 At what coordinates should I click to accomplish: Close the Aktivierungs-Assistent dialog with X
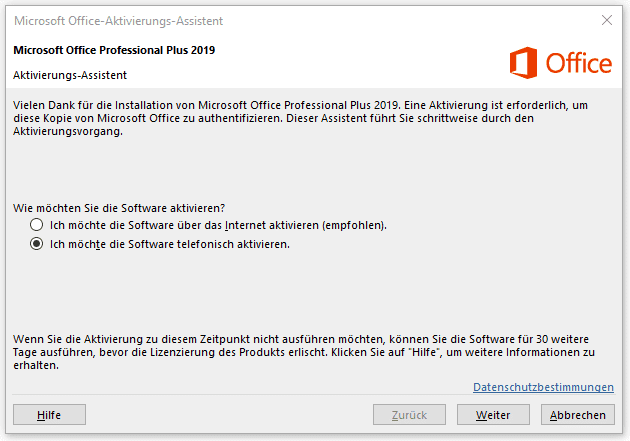pyautogui.click(x=607, y=20)
